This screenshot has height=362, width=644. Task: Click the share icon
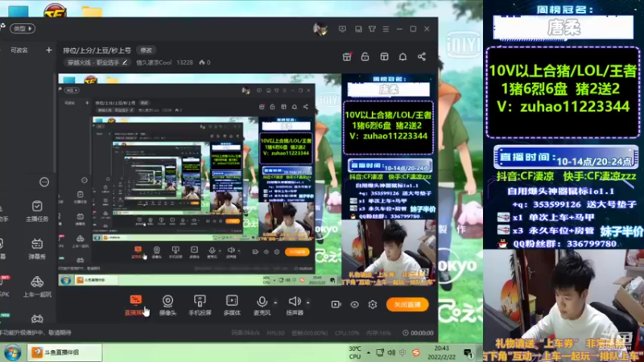(x=421, y=56)
